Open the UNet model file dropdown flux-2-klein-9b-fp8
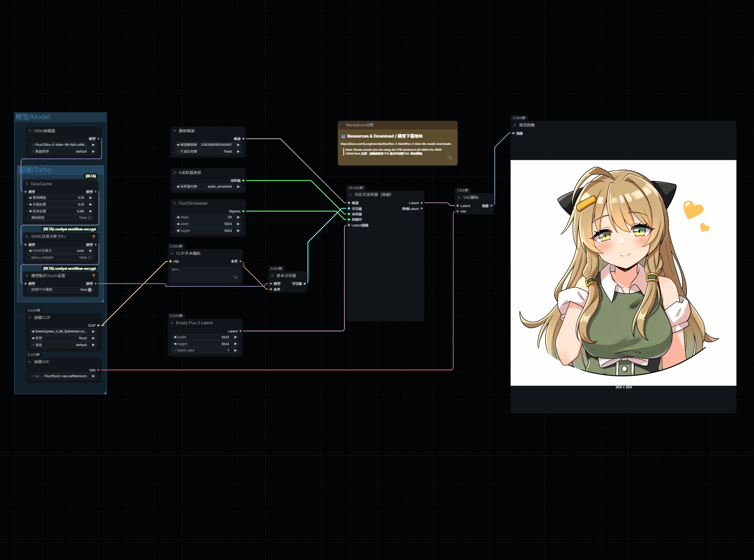 [x=62, y=145]
